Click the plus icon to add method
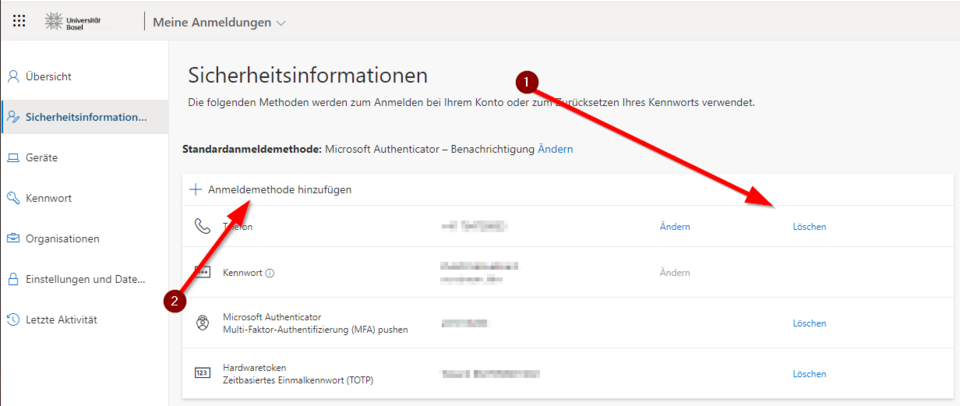The height and width of the screenshot is (406, 960). point(196,189)
